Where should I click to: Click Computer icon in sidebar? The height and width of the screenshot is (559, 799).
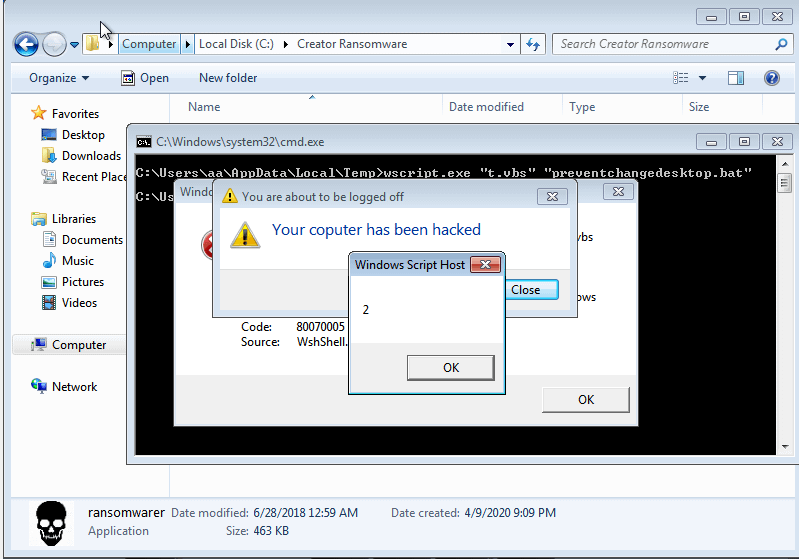click(x=39, y=344)
